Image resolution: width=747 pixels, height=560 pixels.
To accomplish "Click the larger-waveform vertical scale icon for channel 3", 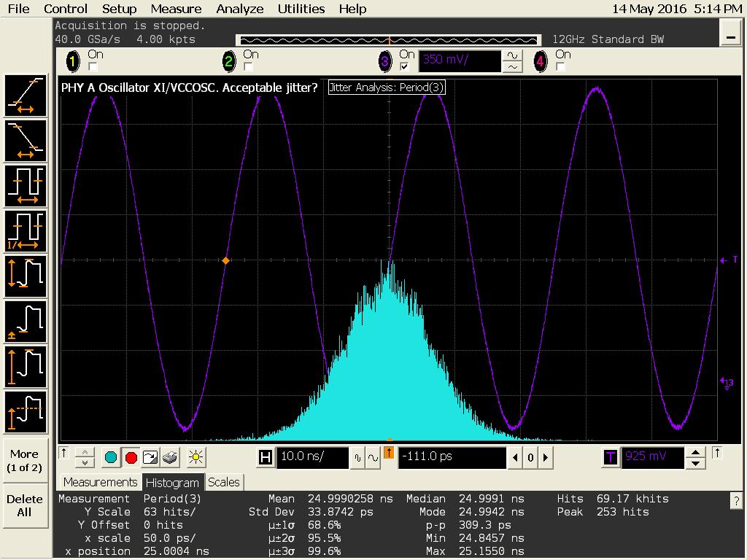I will point(512,55).
